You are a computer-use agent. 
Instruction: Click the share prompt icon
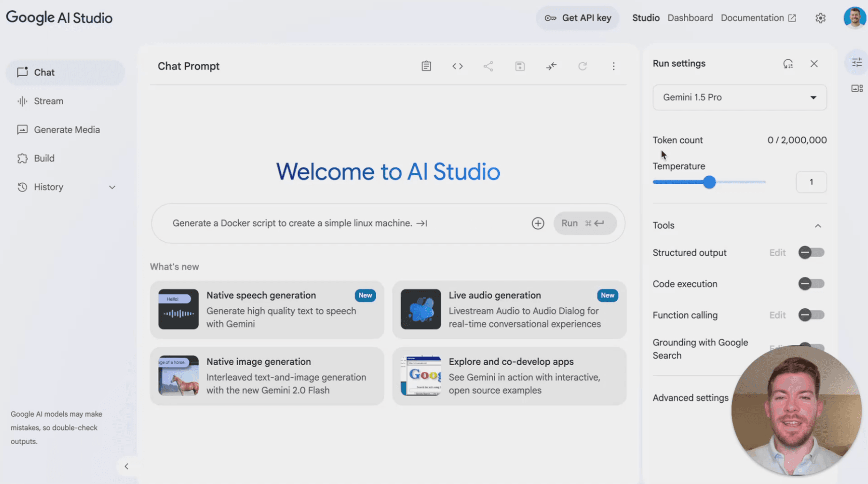tap(488, 66)
